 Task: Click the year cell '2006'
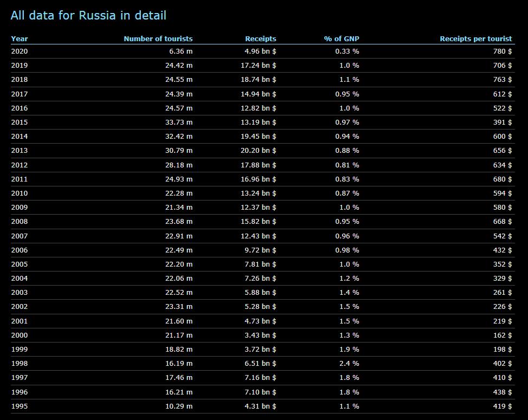point(20,250)
